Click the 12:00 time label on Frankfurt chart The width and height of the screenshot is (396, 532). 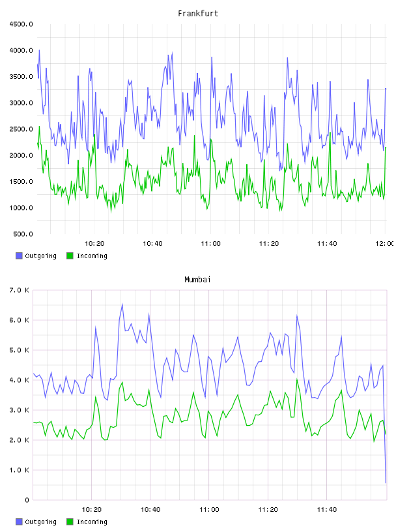pyautogui.click(x=385, y=244)
